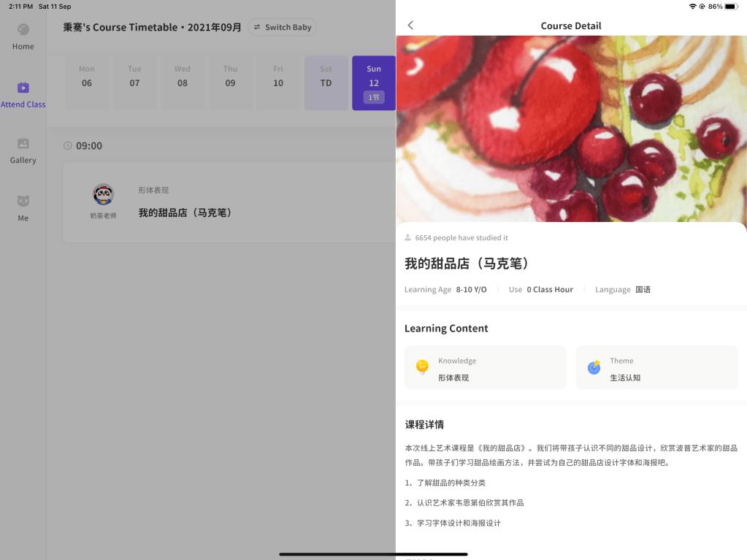Screen dimensions: 747x560
Task: Tap the Knowledge lightbulb icon
Action: 422,367
